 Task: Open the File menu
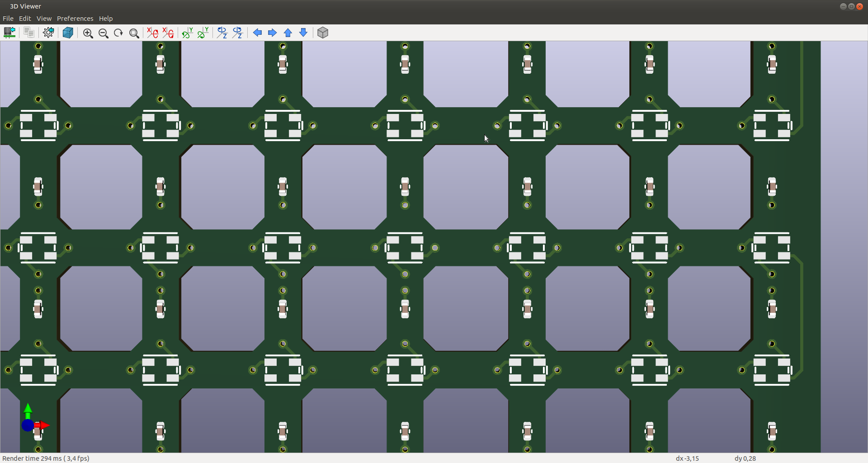(x=8, y=18)
